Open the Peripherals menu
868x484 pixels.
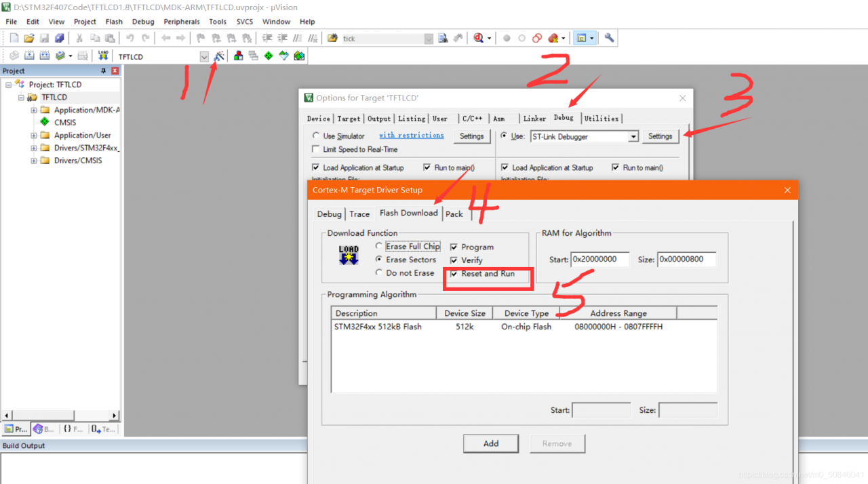tap(182, 22)
